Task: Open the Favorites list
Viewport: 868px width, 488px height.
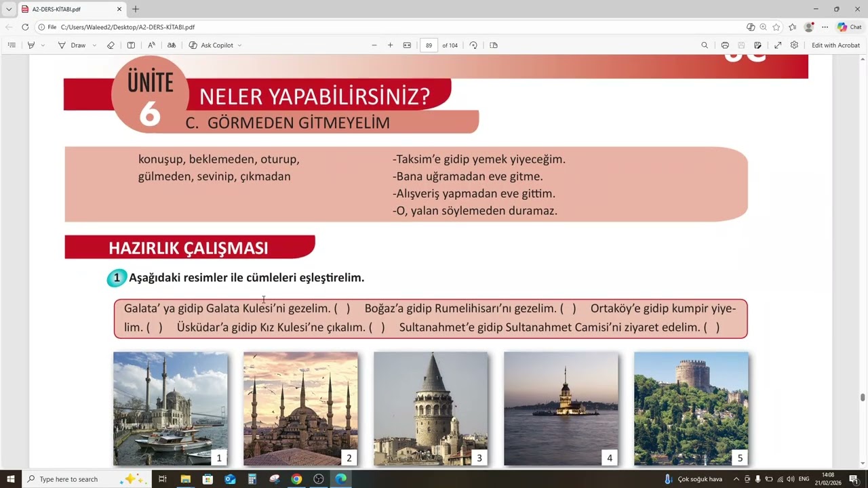Action: click(792, 27)
